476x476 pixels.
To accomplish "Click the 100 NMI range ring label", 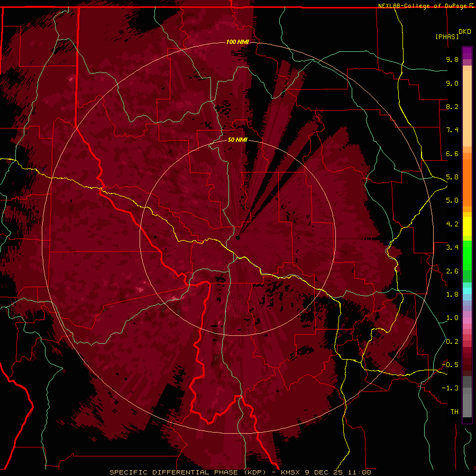I will click(237, 42).
